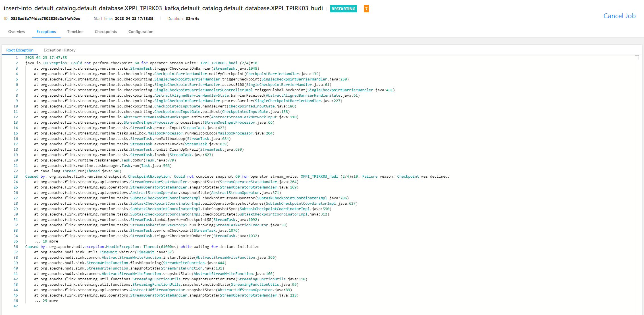Click line 7 ControllerImpl.triggerGlobalCheckpoint
The height and width of the screenshot is (315, 644).
click(x=215, y=90)
